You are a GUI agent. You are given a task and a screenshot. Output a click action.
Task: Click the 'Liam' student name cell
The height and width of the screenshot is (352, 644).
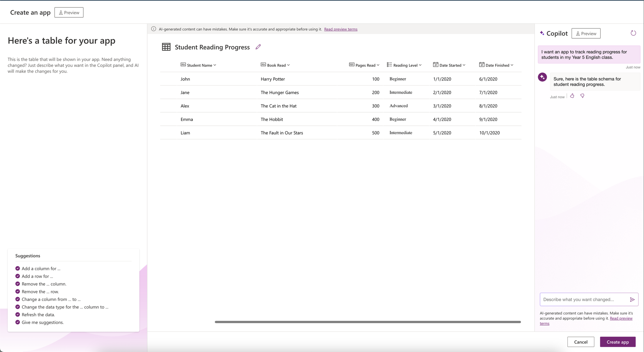click(x=185, y=133)
